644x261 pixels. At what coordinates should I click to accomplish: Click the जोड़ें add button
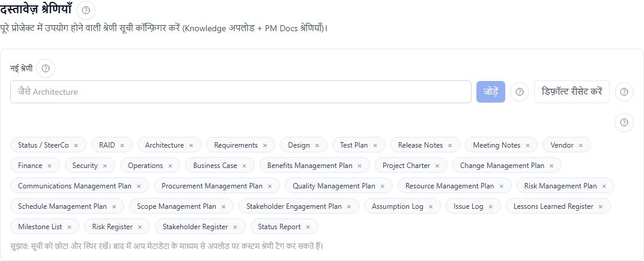coord(490,92)
